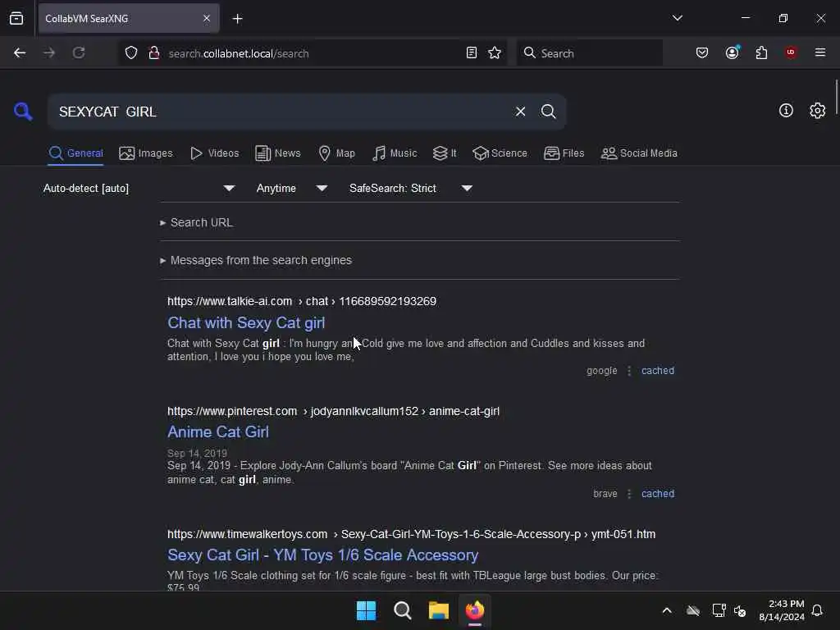Open Auto-detect language dropdown
Image resolution: width=840 pixels, height=630 pixels.
[139, 188]
